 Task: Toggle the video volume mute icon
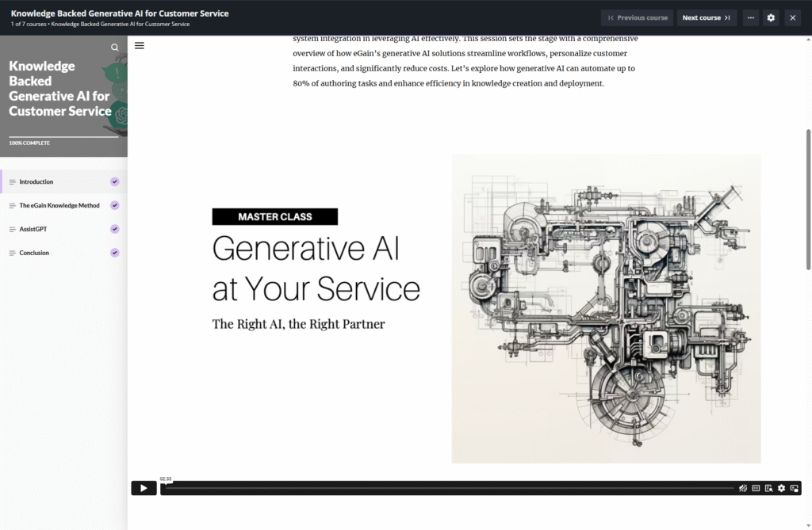click(x=743, y=488)
